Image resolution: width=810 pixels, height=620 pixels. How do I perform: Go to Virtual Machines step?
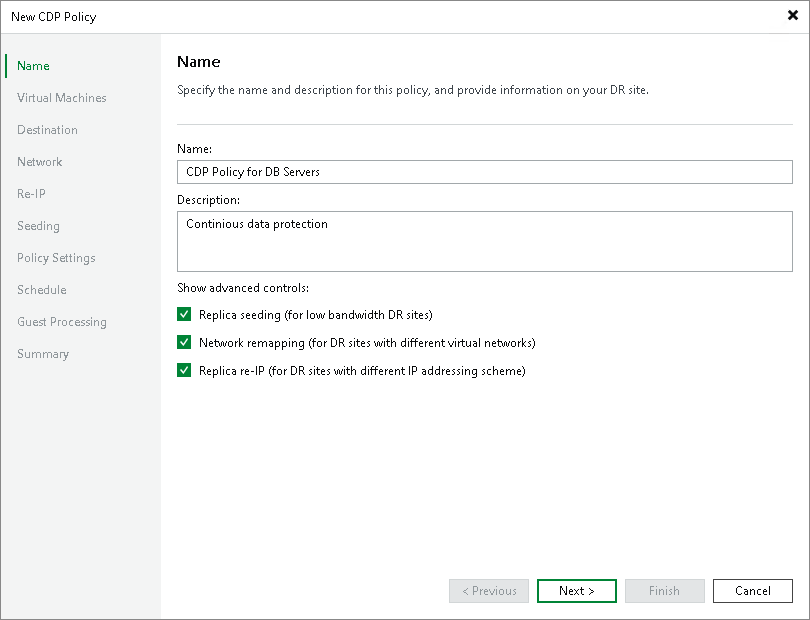61,98
